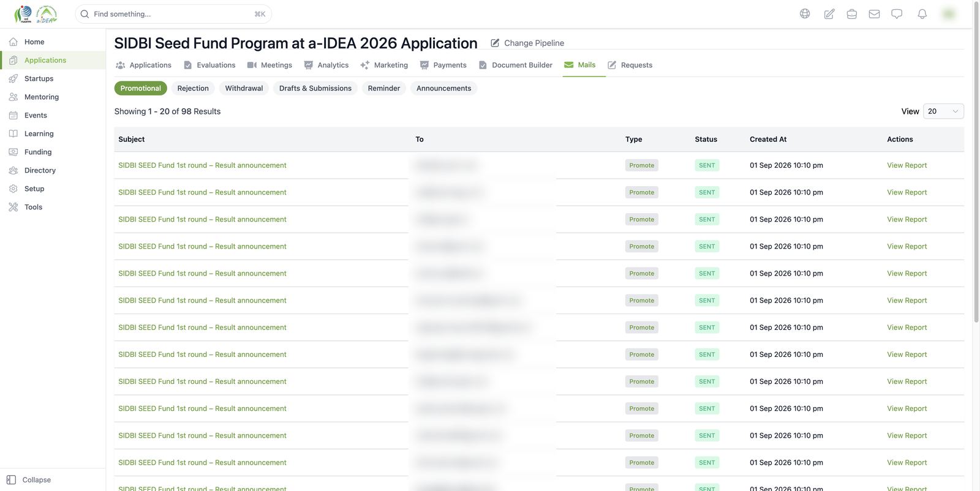Select the Marketing tab
980x491 pixels.
(x=384, y=65)
